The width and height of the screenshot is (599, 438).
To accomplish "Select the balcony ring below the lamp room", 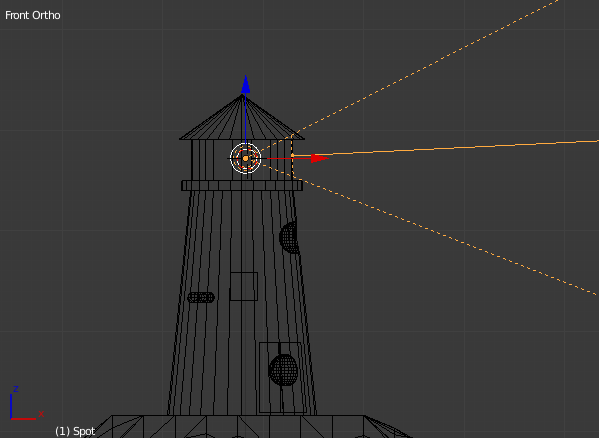I will point(242,186).
